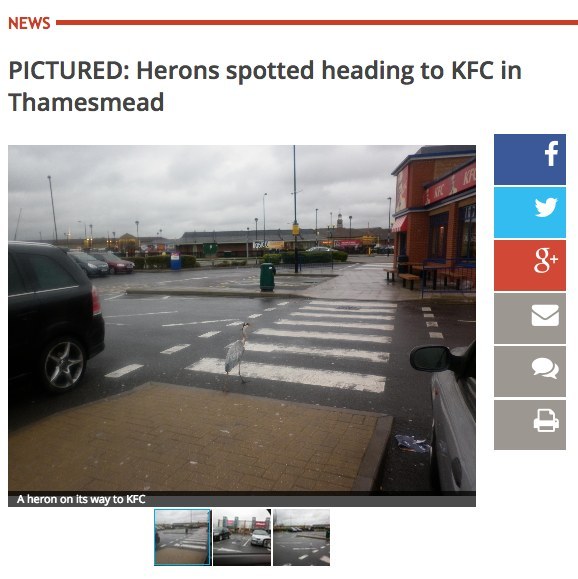Click the green bin in the photo
Image resolution: width=578 pixels, height=579 pixels.
click(267, 277)
